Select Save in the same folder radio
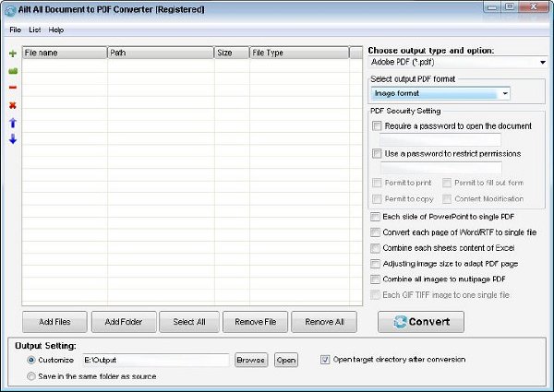This screenshot has height=392, width=554. pyautogui.click(x=31, y=376)
